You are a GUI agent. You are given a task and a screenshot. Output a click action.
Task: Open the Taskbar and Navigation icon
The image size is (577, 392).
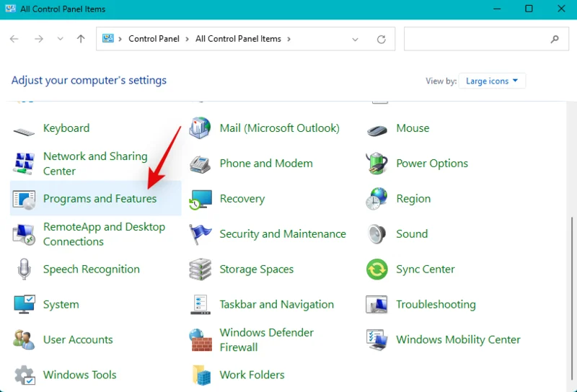201,305
